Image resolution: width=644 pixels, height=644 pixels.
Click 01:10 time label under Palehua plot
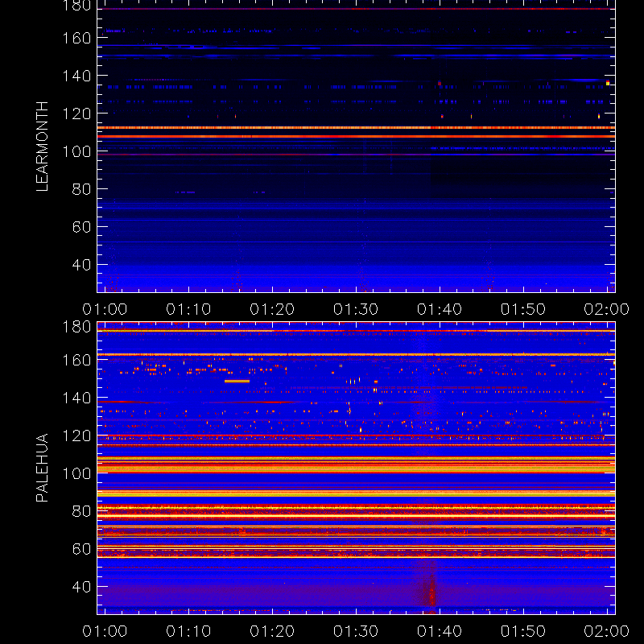click(x=188, y=631)
